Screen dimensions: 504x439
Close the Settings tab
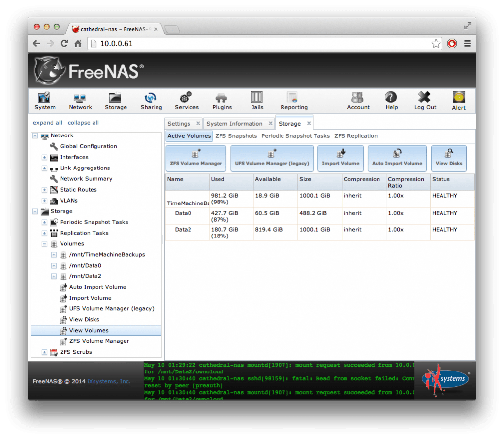(198, 123)
